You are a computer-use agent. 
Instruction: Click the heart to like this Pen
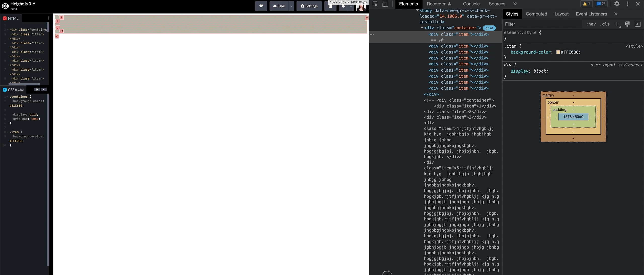coord(261,6)
